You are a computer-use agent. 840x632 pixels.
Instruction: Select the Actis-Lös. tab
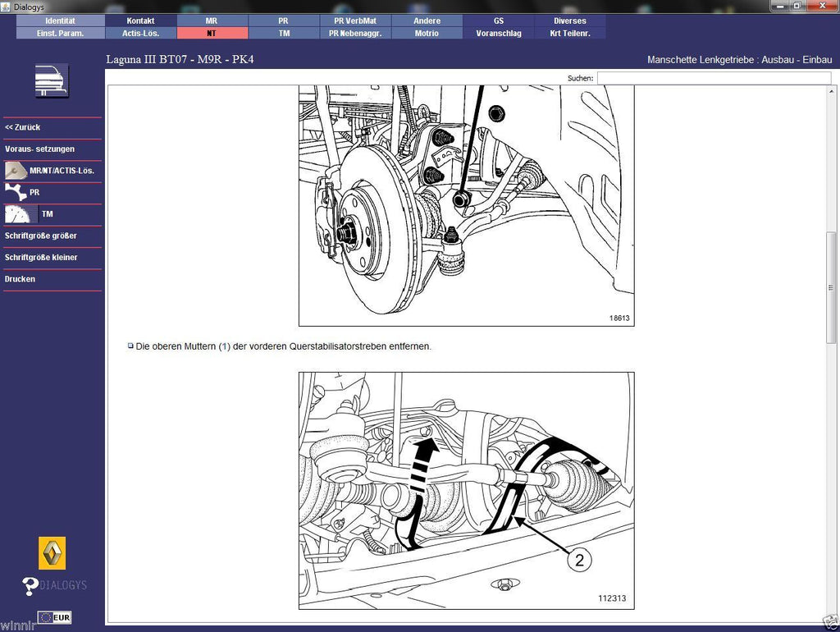[140, 33]
